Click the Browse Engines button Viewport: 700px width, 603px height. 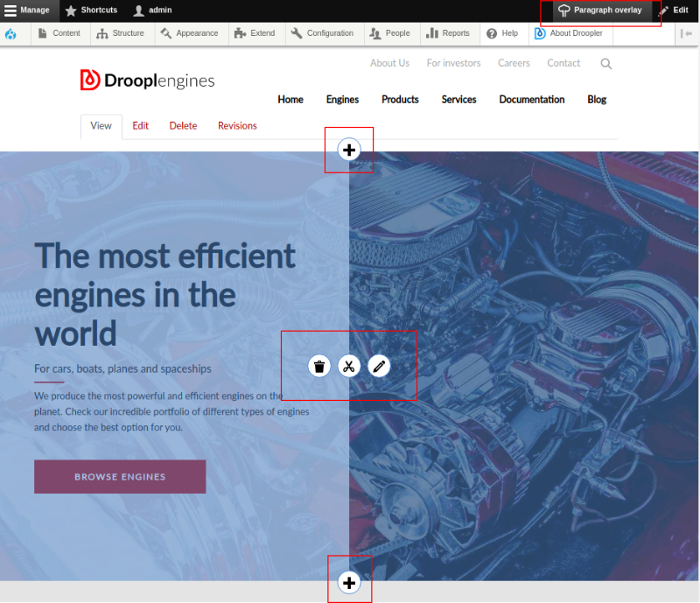coord(120,476)
